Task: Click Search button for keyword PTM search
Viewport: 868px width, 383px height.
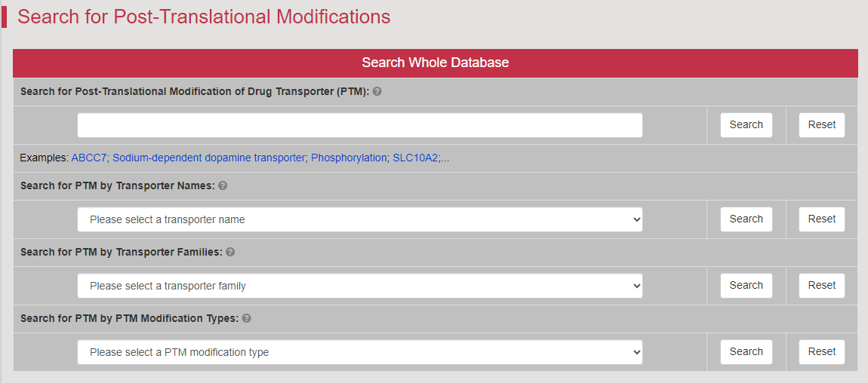Action: [746, 125]
